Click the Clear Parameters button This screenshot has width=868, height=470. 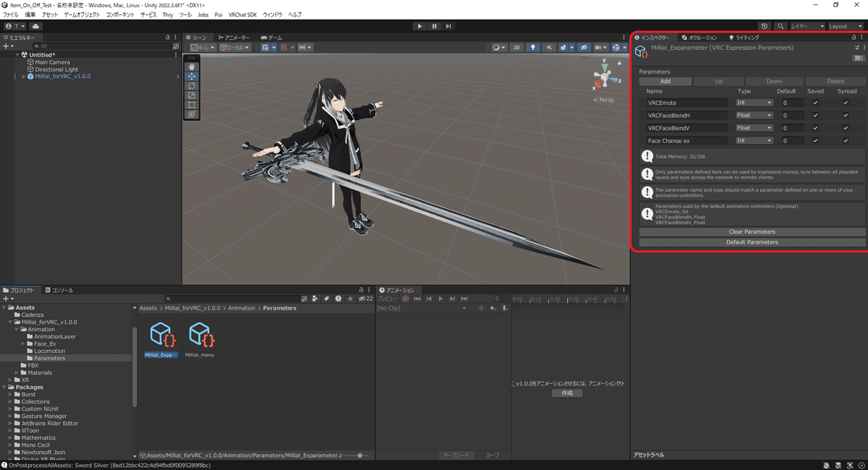point(752,232)
